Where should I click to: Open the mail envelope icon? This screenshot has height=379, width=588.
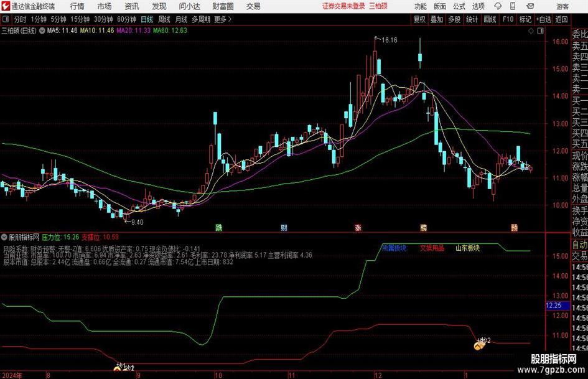pyautogui.click(x=530, y=6)
